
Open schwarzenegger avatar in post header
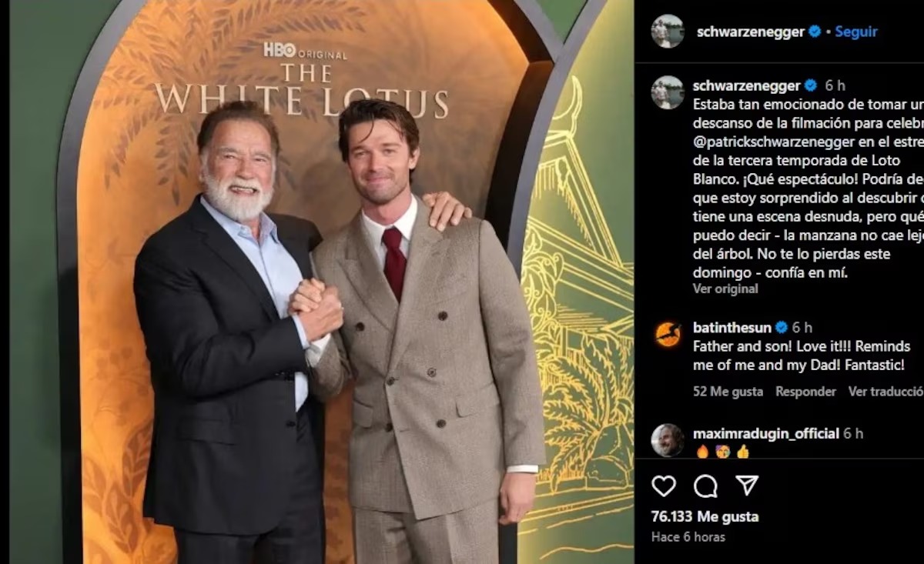click(x=667, y=32)
